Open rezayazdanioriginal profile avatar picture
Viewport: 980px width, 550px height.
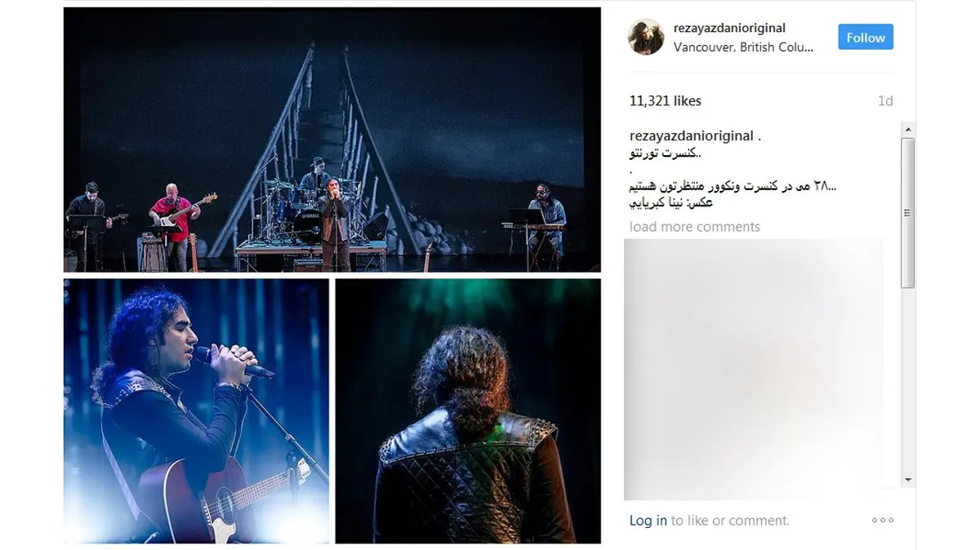tap(645, 38)
